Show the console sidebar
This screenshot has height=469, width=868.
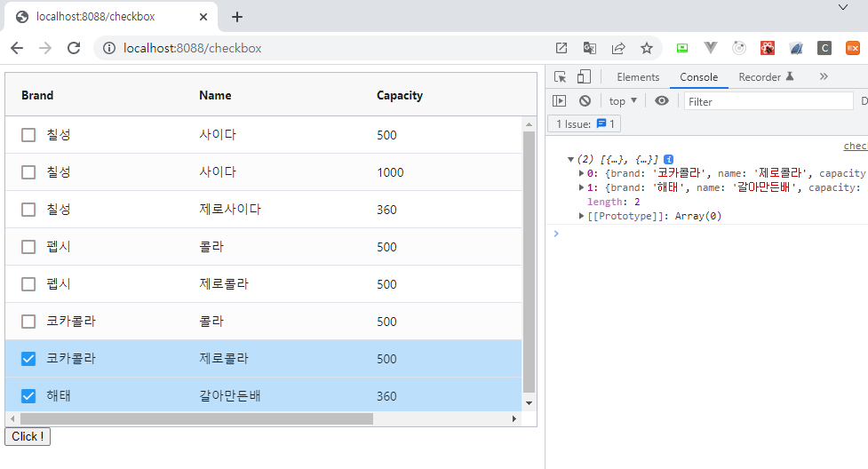tap(559, 100)
